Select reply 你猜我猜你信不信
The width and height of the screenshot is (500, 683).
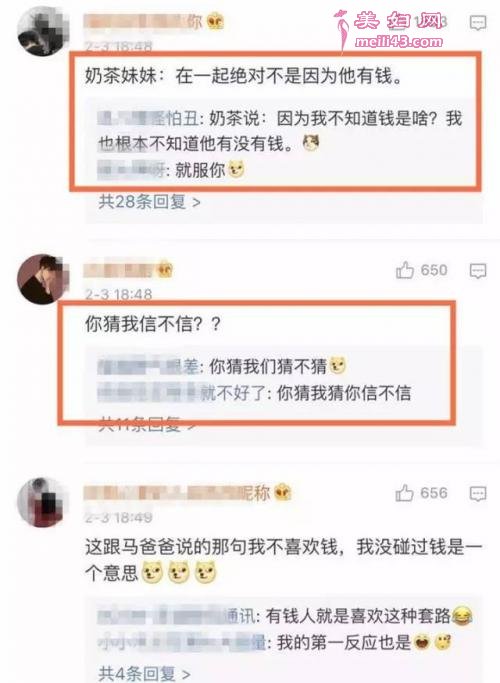point(344,393)
